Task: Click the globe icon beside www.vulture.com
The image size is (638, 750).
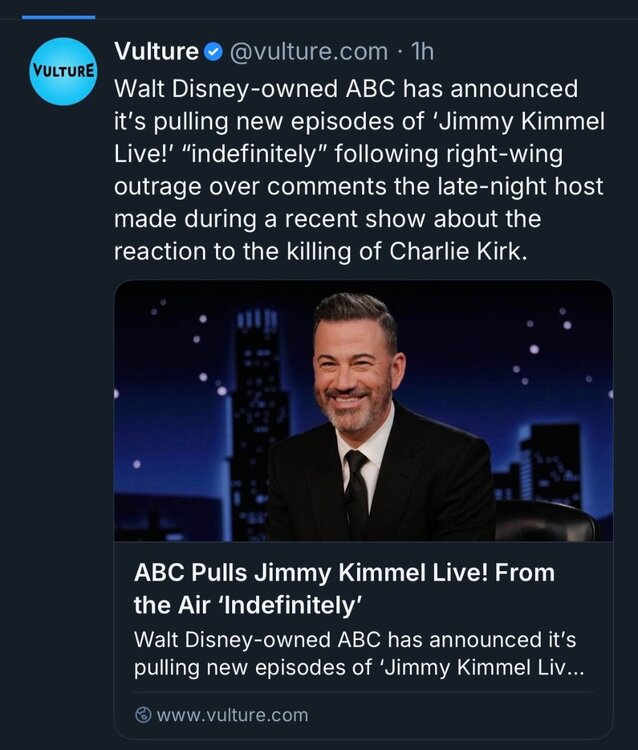Action: coord(143,715)
